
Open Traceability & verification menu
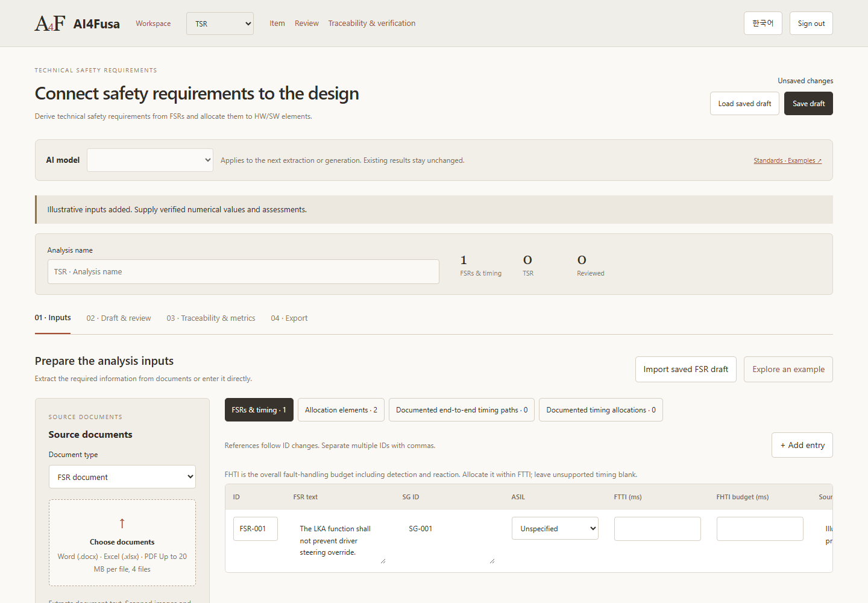(372, 24)
